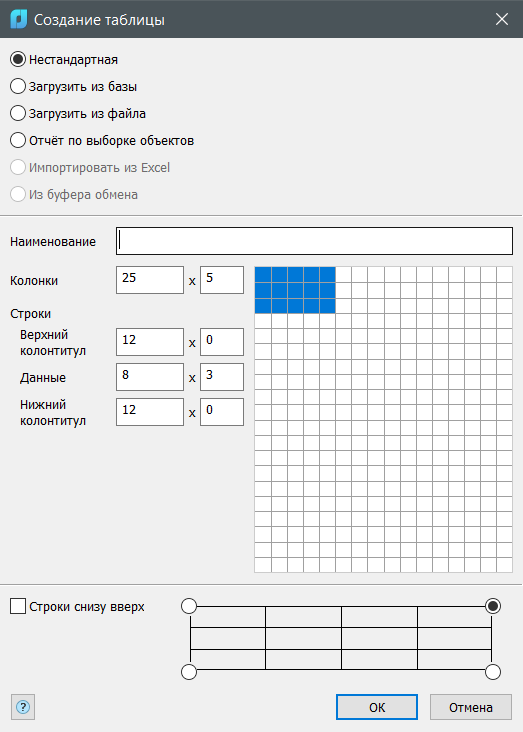Select bottom-left anchor point of table preview
523x732 pixels.
pos(189,672)
